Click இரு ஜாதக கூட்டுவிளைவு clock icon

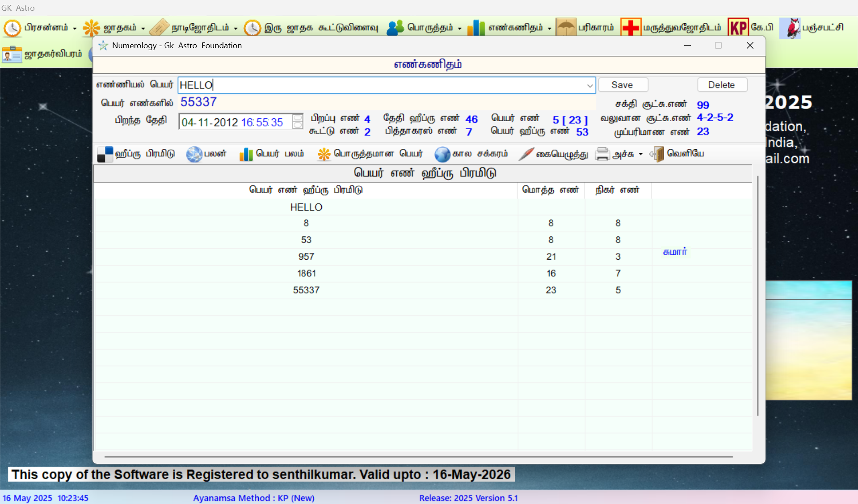click(x=252, y=28)
